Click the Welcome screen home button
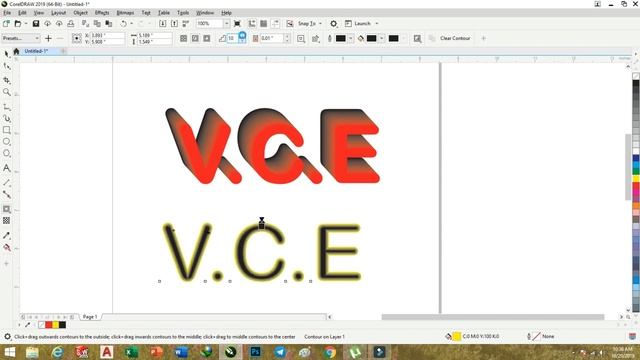Image resolution: width=640 pixels, height=360 pixels. (16, 51)
